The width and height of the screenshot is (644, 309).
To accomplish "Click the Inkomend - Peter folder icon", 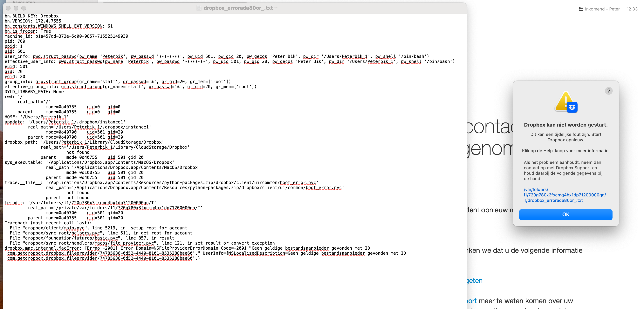I will 581,9.
